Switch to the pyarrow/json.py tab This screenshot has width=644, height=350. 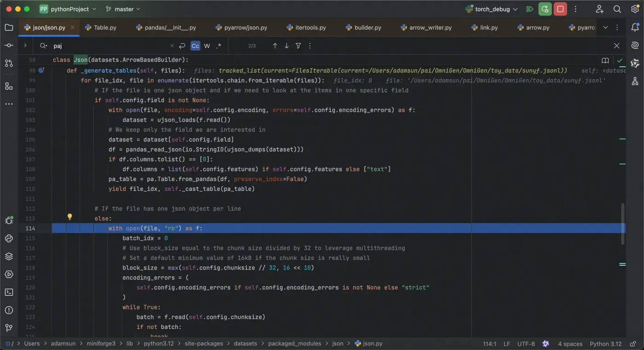(241, 28)
